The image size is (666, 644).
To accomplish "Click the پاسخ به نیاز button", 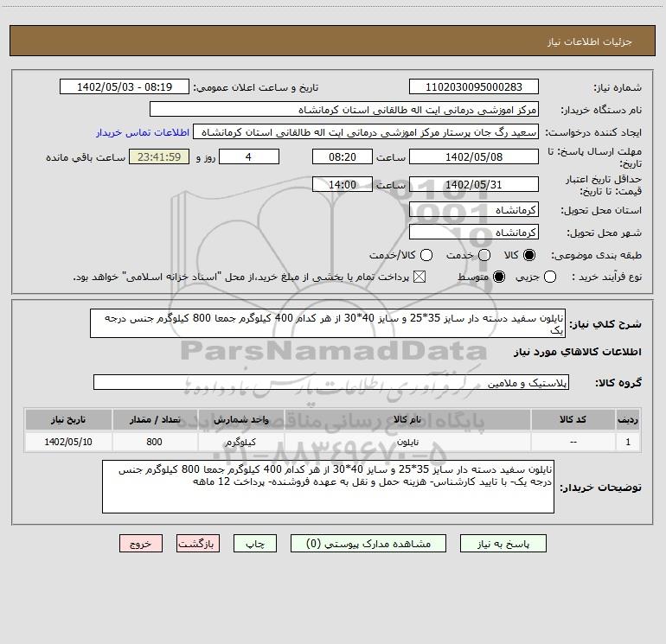I will click(x=503, y=544).
